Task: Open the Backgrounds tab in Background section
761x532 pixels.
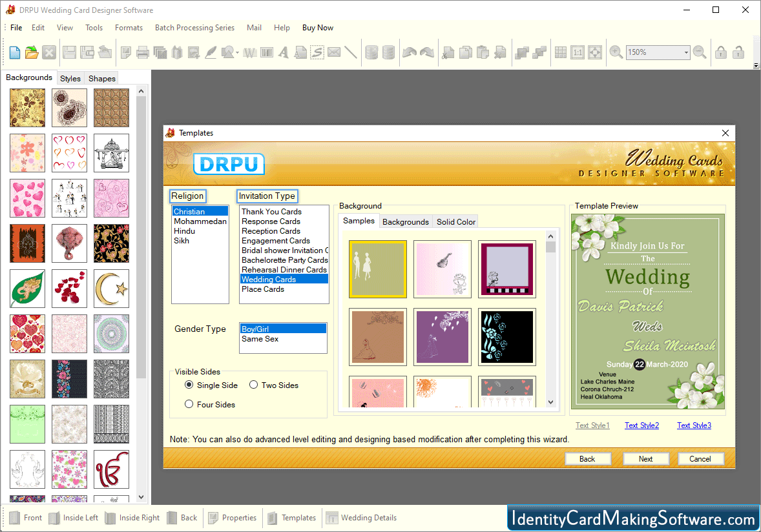Action: pyautogui.click(x=406, y=221)
